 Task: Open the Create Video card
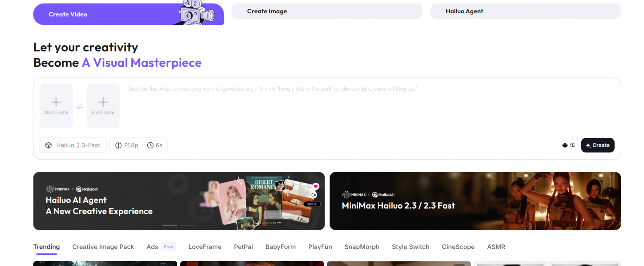pyautogui.click(x=128, y=14)
